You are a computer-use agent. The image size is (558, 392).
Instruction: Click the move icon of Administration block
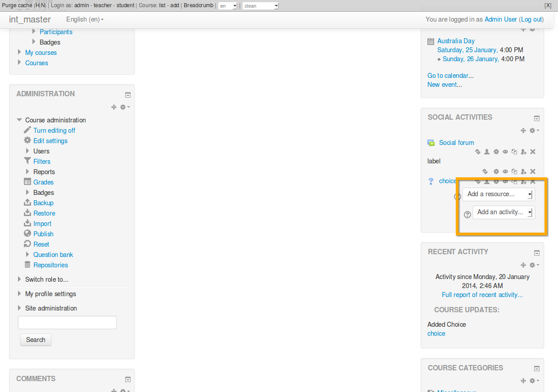click(114, 107)
